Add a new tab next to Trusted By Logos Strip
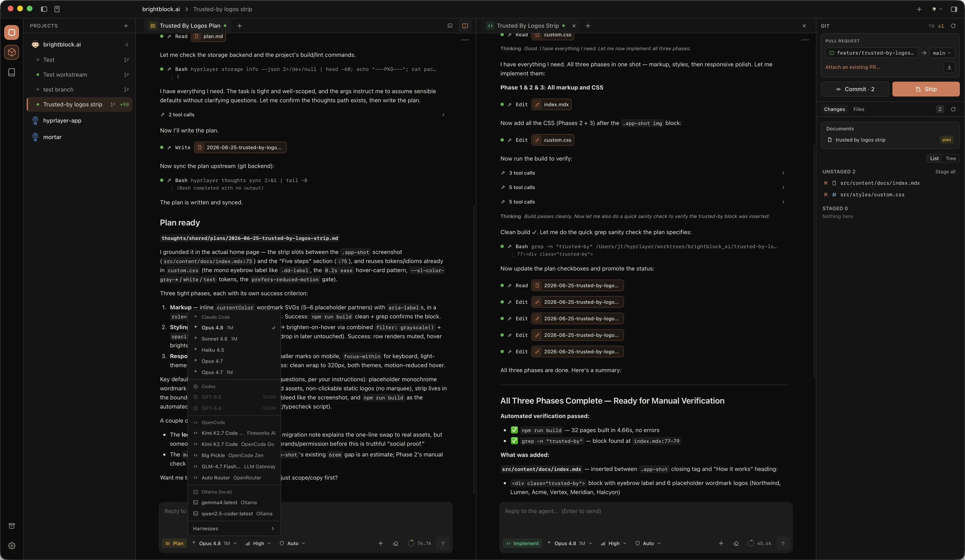The image size is (965, 560). pyautogui.click(x=588, y=26)
